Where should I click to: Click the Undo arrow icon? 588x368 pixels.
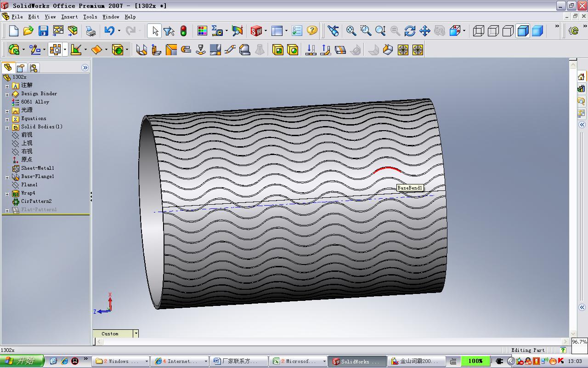[109, 31]
